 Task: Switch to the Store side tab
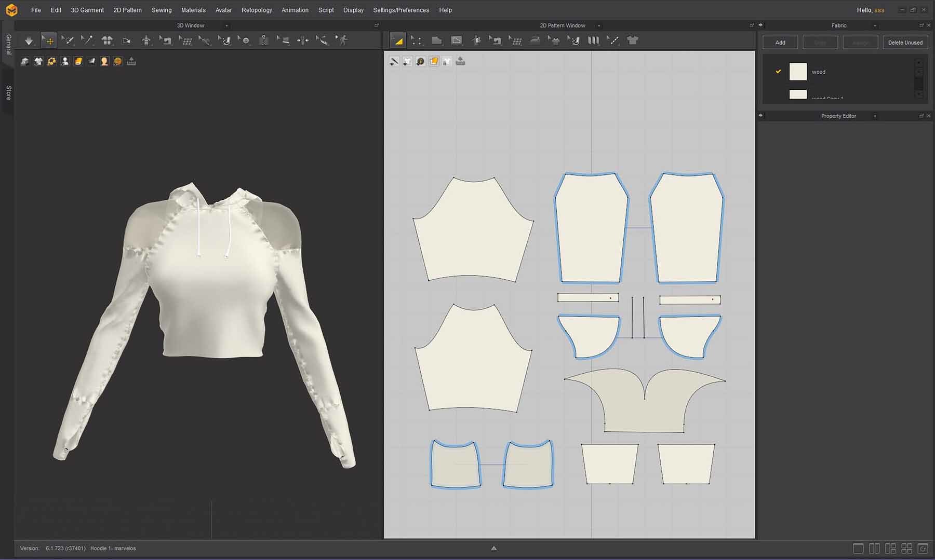(8, 92)
